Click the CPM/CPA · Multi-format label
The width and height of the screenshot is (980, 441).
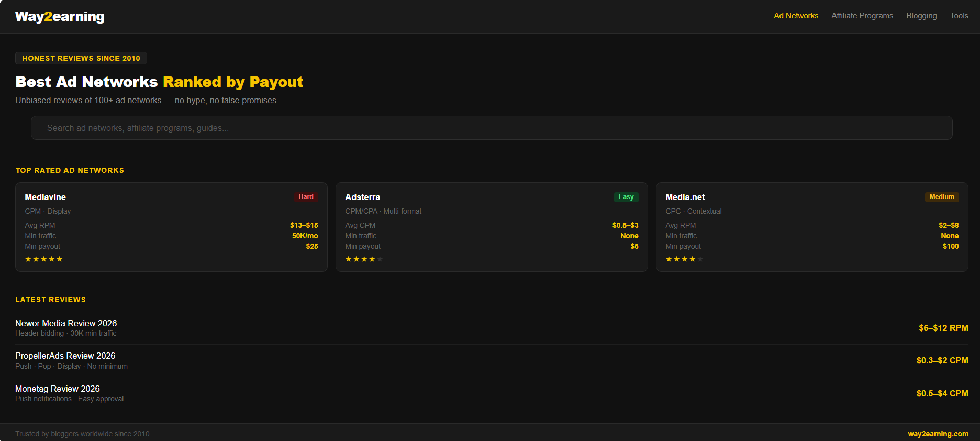pos(383,211)
